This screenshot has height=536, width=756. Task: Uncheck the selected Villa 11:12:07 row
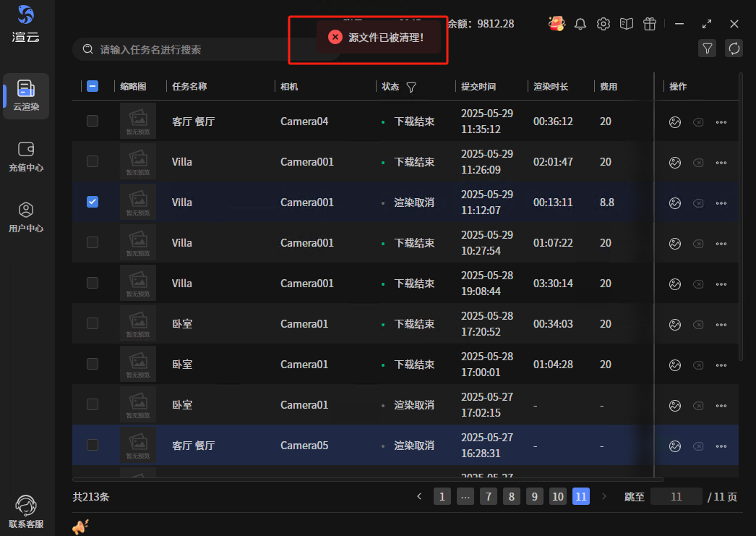(x=93, y=202)
